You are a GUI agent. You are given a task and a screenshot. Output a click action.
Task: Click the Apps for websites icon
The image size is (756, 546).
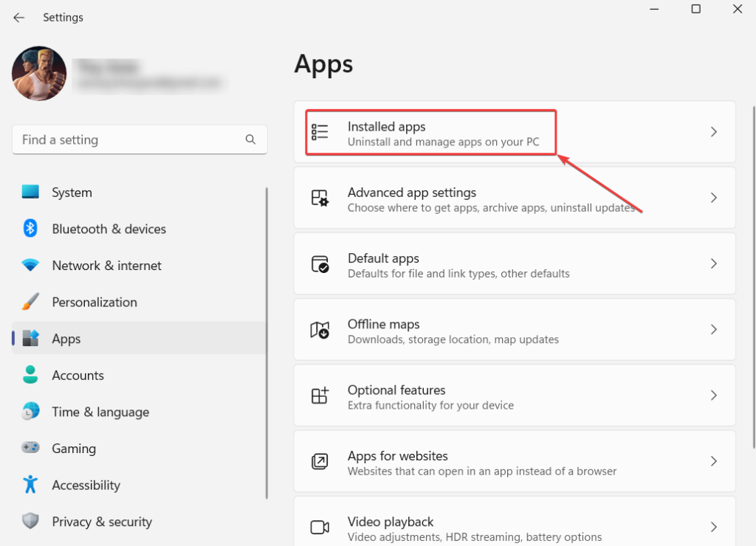pyautogui.click(x=320, y=462)
